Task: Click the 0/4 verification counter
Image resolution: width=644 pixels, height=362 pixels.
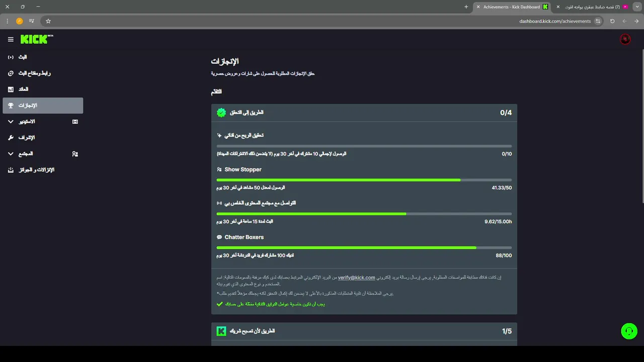Action: pyautogui.click(x=506, y=113)
